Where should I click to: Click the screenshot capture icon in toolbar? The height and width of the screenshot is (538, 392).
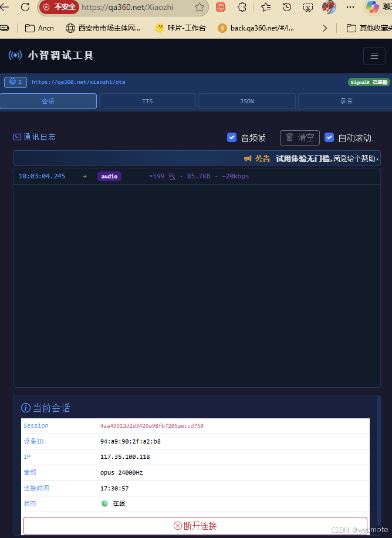308,7
